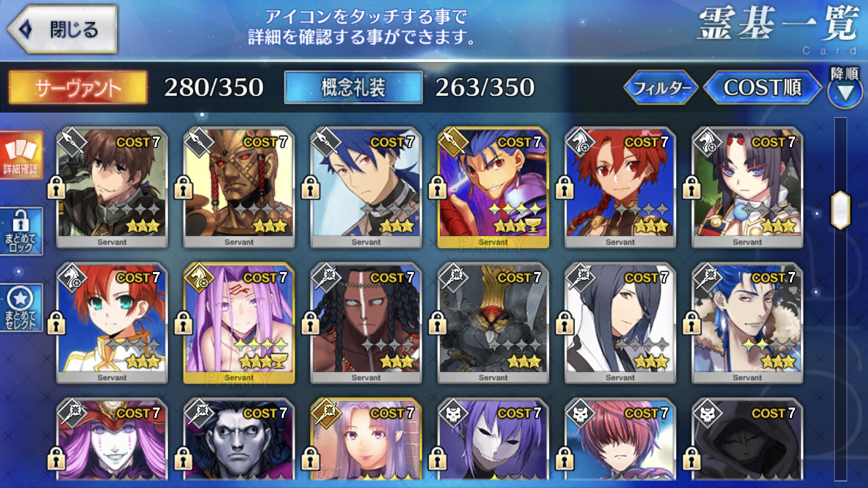Screen dimensions: 868x488
Task: Tap the まとめてロック bulk lock icon
Action: click(21, 231)
